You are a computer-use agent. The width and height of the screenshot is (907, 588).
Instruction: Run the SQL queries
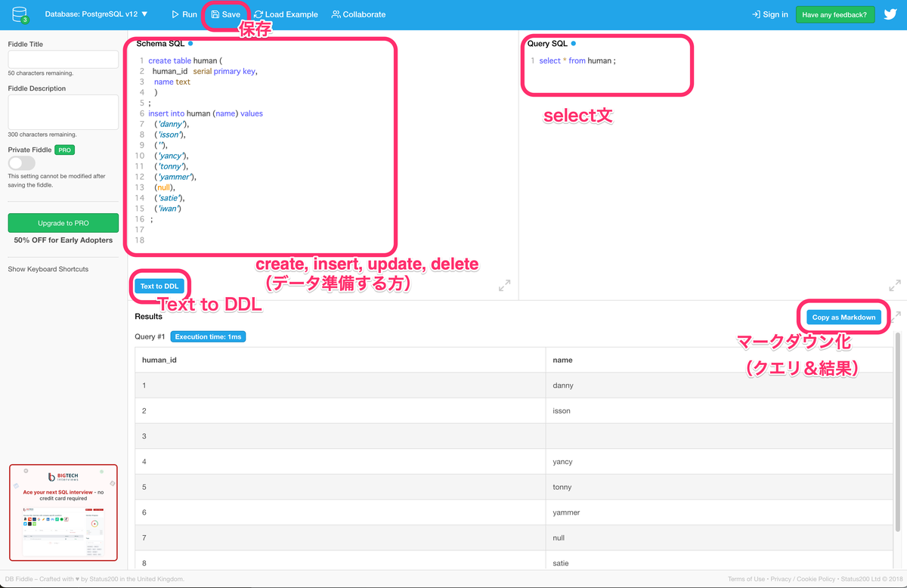pyautogui.click(x=184, y=14)
